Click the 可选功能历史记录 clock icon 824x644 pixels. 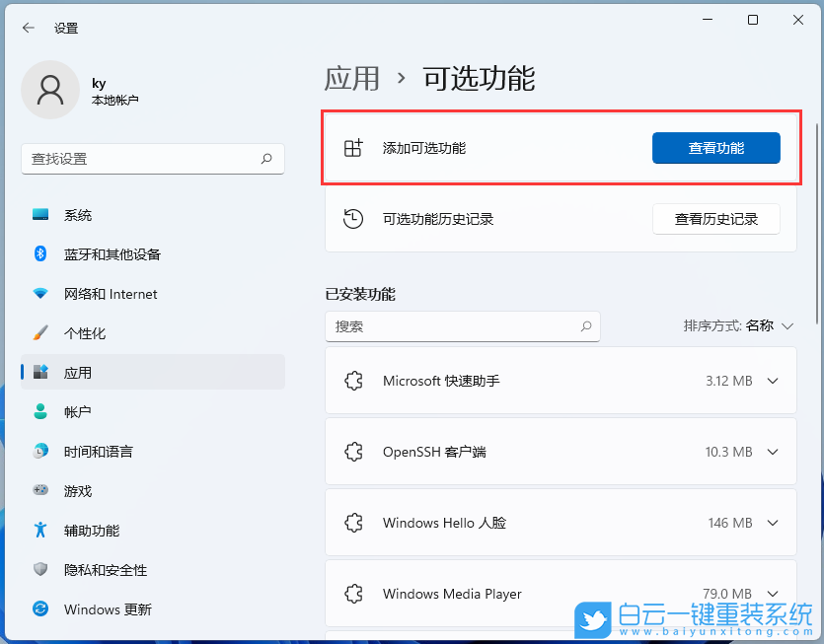(x=354, y=219)
